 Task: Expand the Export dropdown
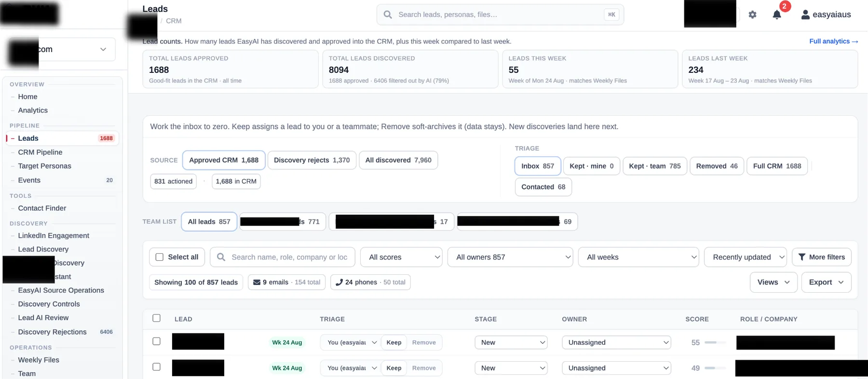point(826,282)
